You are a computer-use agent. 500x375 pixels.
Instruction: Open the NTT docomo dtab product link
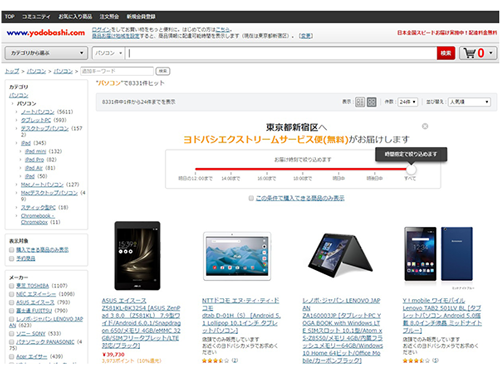[x=241, y=316]
